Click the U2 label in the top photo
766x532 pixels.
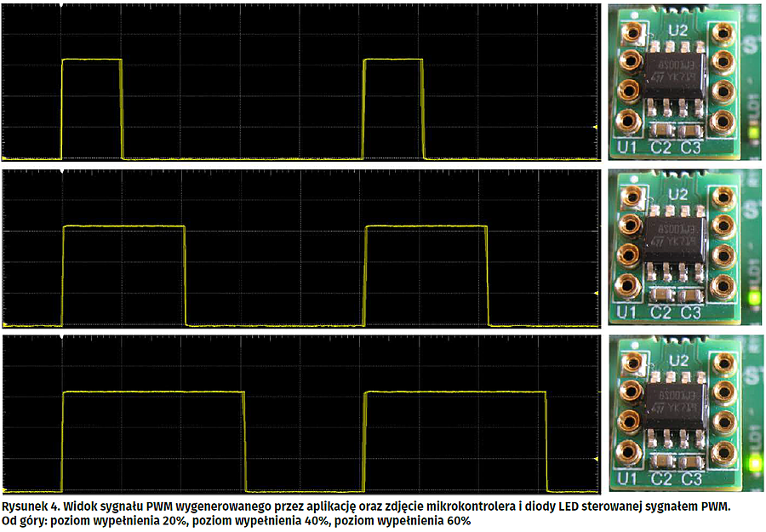point(677,30)
